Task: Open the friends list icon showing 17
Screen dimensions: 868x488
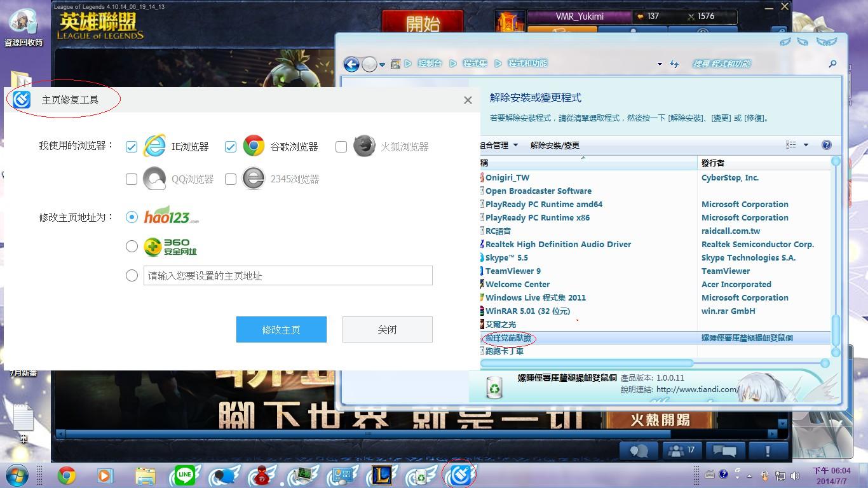Action: pyautogui.click(x=681, y=451)
